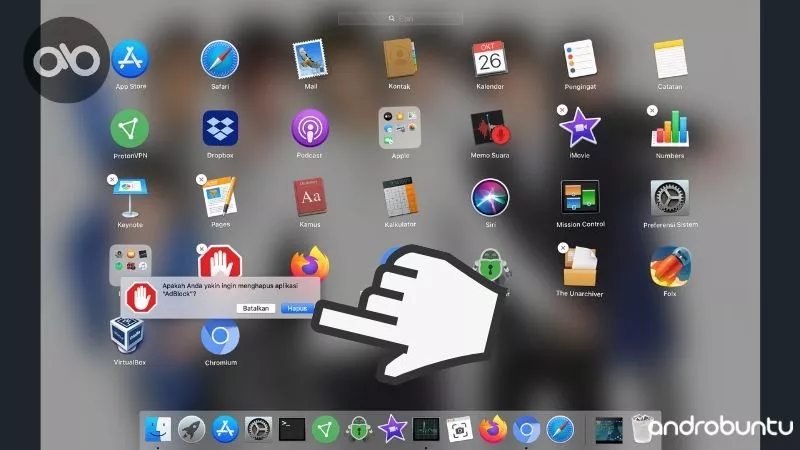Open the Catatan notes app

tap(670, 59)
